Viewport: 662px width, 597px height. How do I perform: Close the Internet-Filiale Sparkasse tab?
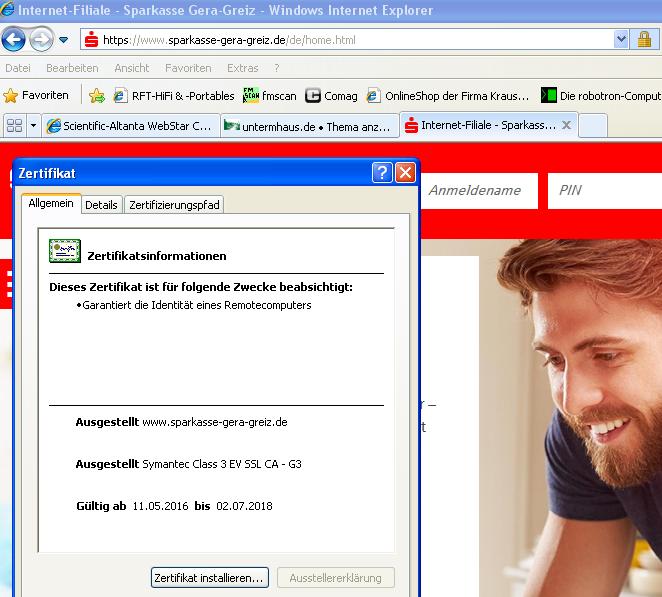(x=567, y=125)
